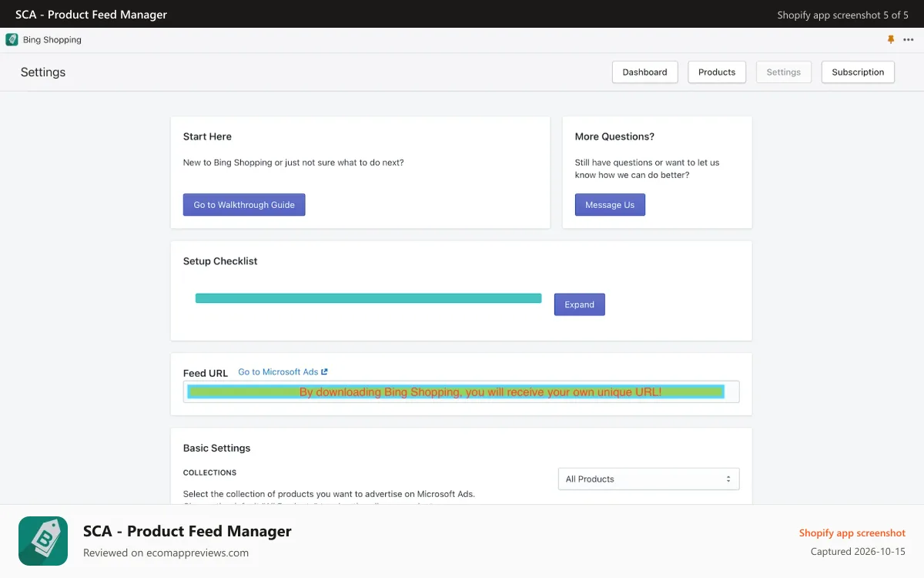Click the SCA Product Feed Manager logo
The width and height of the screenshot is (924, 578).
pyautogui.click(x=43, y=541)
